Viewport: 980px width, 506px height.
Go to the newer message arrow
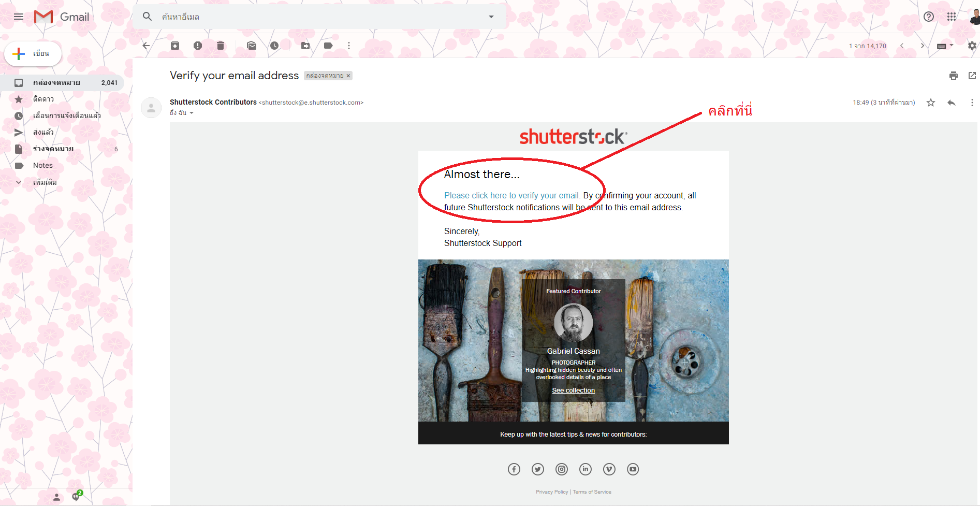[902, 46]
